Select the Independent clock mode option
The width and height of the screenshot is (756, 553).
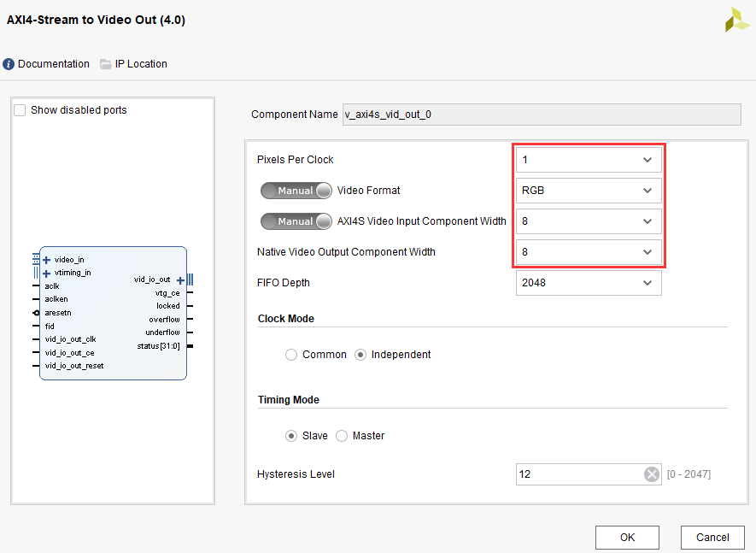tap(361, 355)
